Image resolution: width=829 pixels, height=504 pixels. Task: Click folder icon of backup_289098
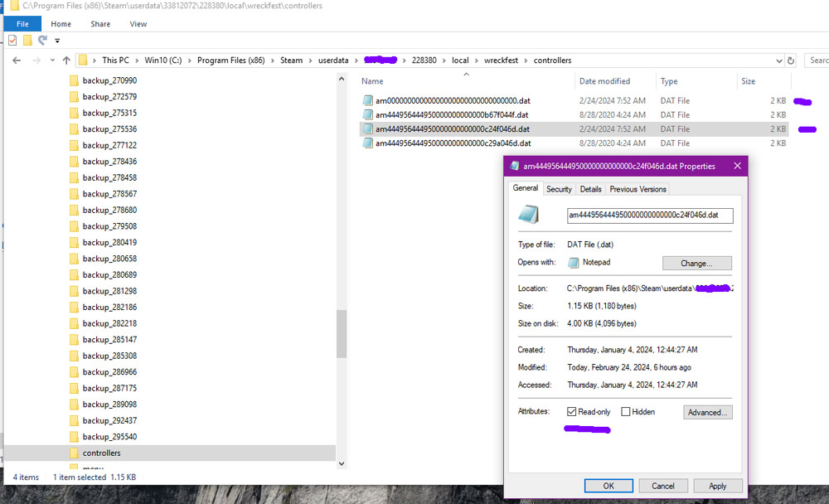click(x=74, y=405)
